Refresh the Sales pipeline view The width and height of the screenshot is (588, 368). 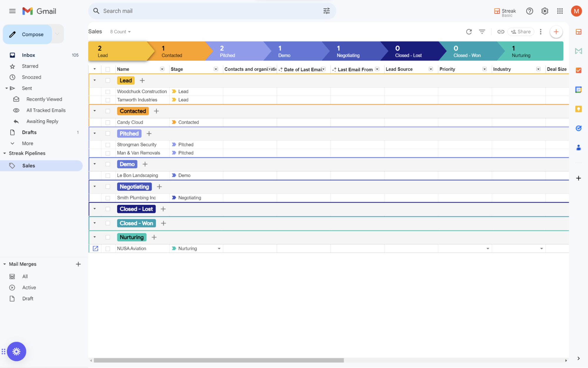click(469, 32)
